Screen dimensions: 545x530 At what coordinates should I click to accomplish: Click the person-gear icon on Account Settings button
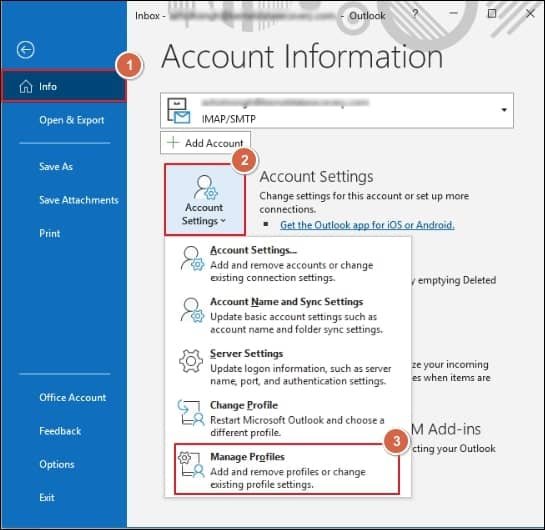click(206, 187)
